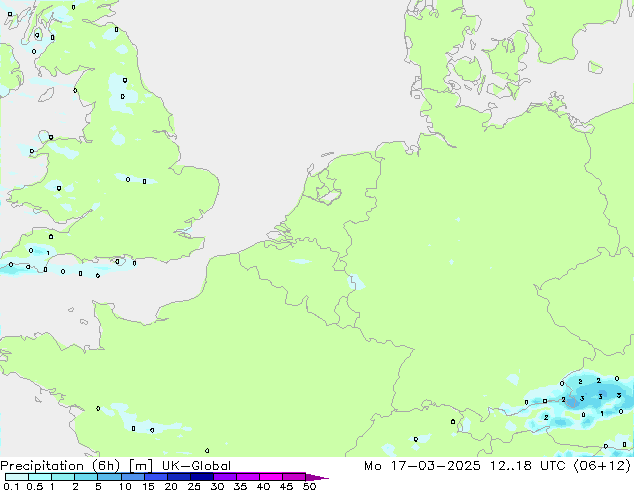Click the 2–5 legend color swatch
The width and height of the screenshot is (634, 490).
(x=86, y=477)
